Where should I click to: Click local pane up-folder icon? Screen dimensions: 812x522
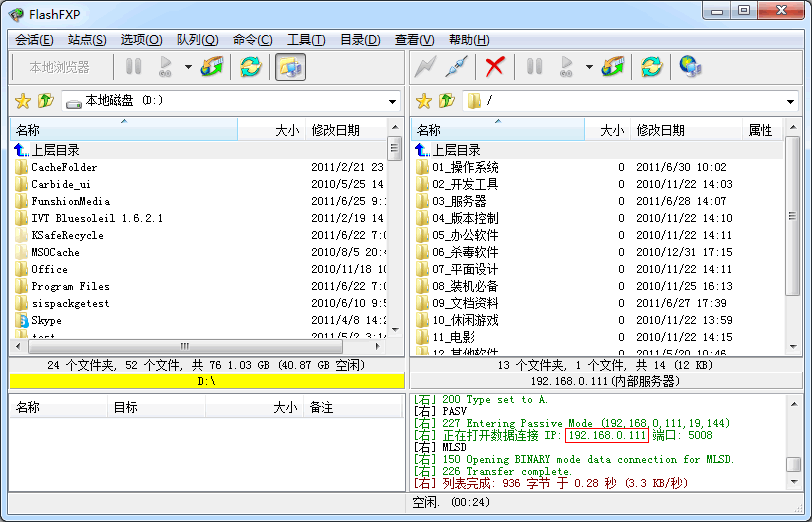point(46,100)
